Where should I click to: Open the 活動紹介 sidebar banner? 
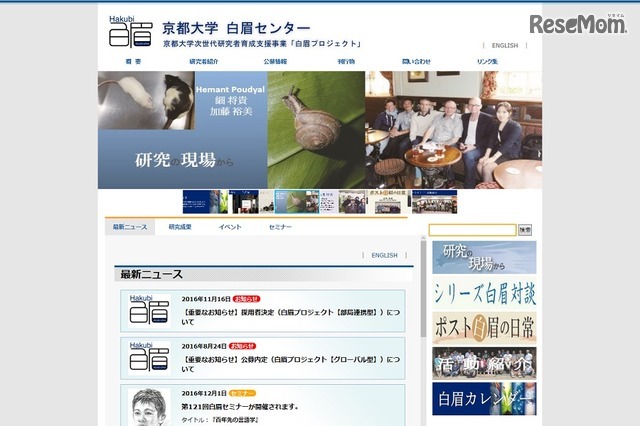484,363
